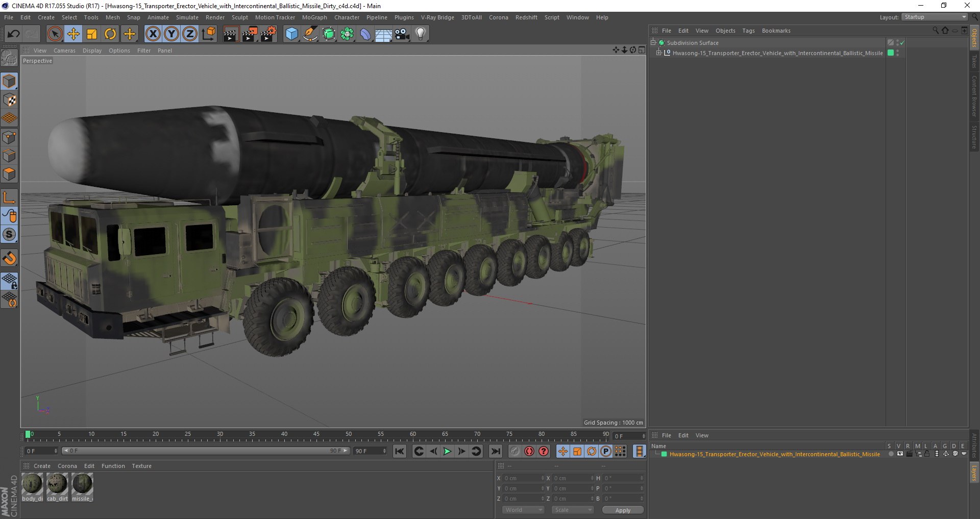This screenshot has width=980, height=519.
Task: Click the Array modeling object icon
Action: 347,34
